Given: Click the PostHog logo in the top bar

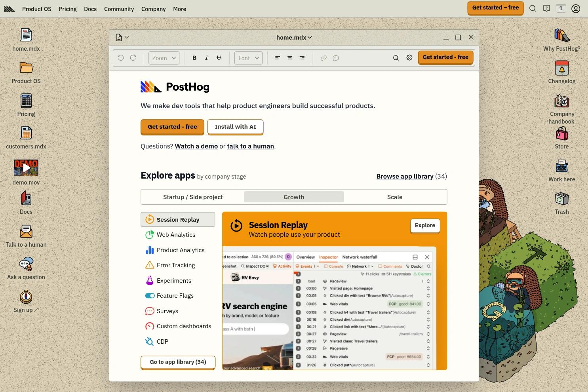Looking at the screenshot, I should (10, 9).
